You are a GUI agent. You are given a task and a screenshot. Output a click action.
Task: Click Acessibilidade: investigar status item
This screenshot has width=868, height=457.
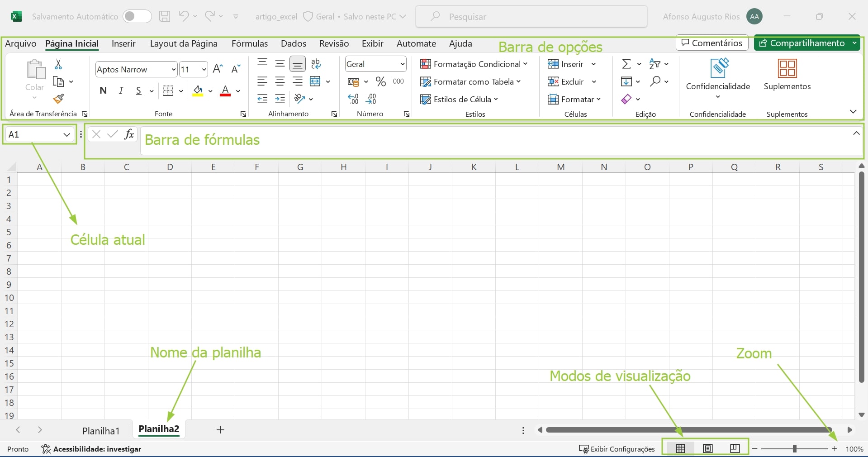(x=91, y=449)
